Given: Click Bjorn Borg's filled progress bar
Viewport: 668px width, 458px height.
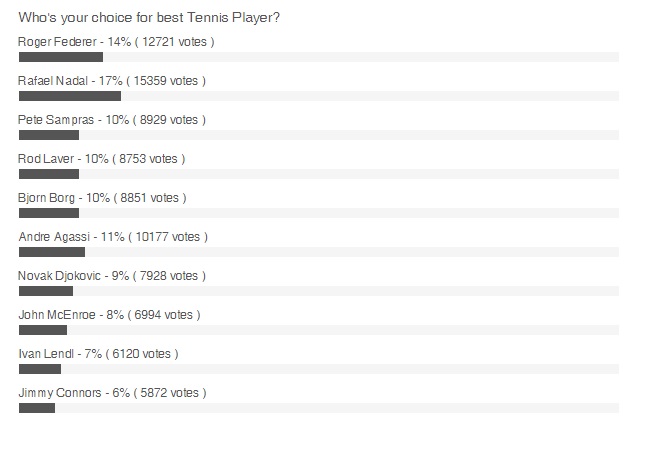Looking at the screenshot, I should tap(49, 213).
